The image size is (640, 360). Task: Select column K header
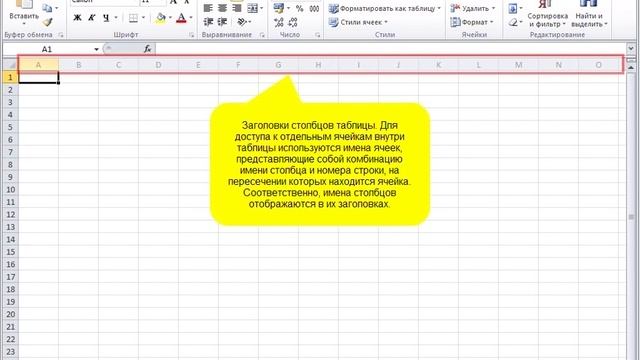point(438,64)
